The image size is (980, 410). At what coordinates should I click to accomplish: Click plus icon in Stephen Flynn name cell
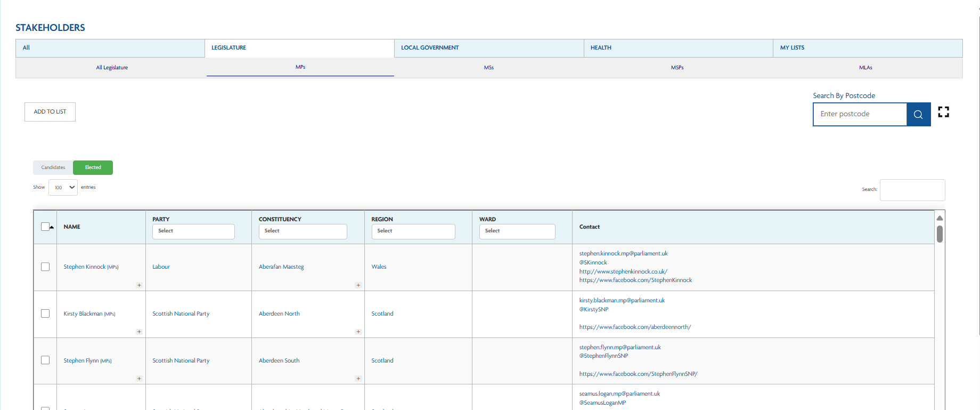[x=139, y=379]
